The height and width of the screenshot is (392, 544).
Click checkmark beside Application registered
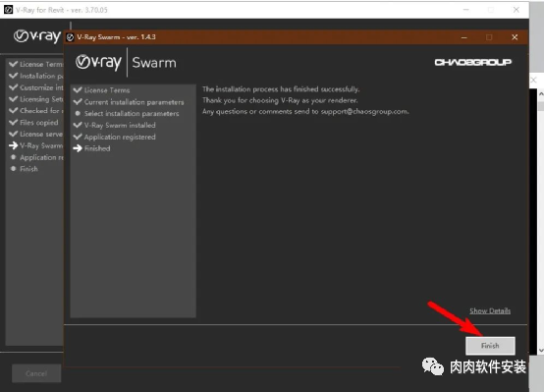click(78, 137)
